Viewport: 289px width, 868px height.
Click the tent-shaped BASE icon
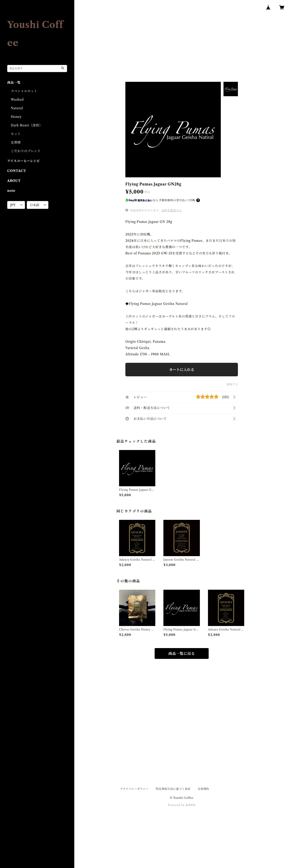(x=268, y=7)
